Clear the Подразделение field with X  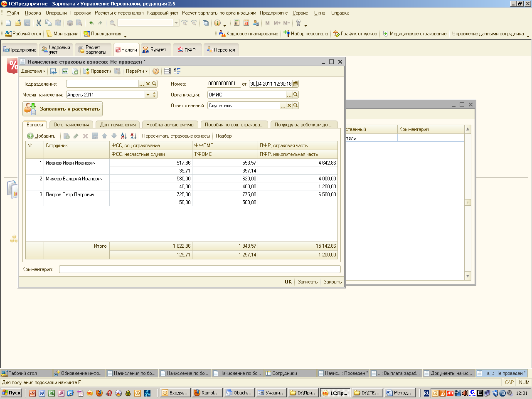[x=148, y=84]
